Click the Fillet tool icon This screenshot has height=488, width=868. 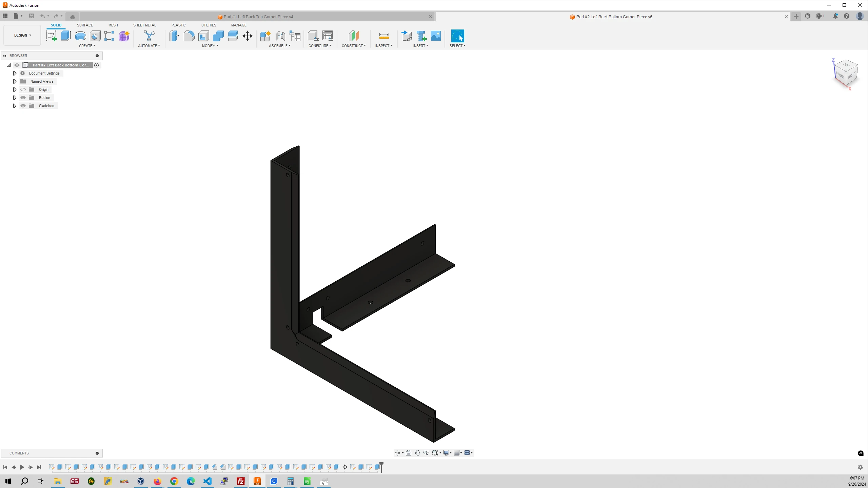pyautogui.click(x=190, y=36)
